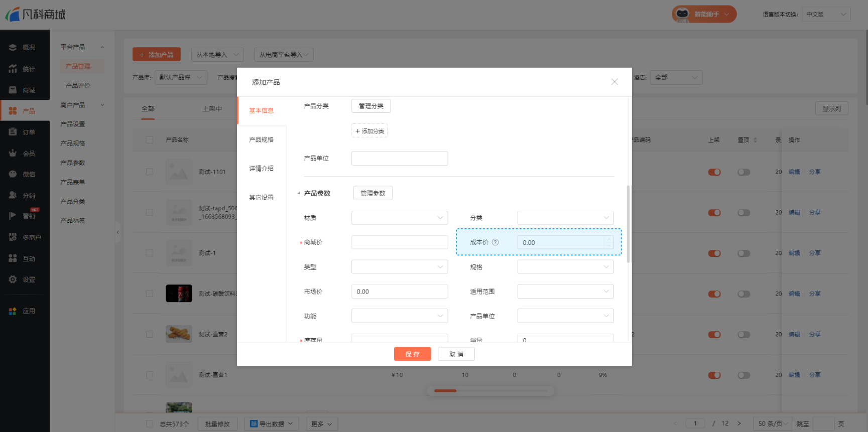Click thumbnail of 测试-碳酸饮料 product
The height and width of the screenshot is (432, 868).
click(179, 294)
